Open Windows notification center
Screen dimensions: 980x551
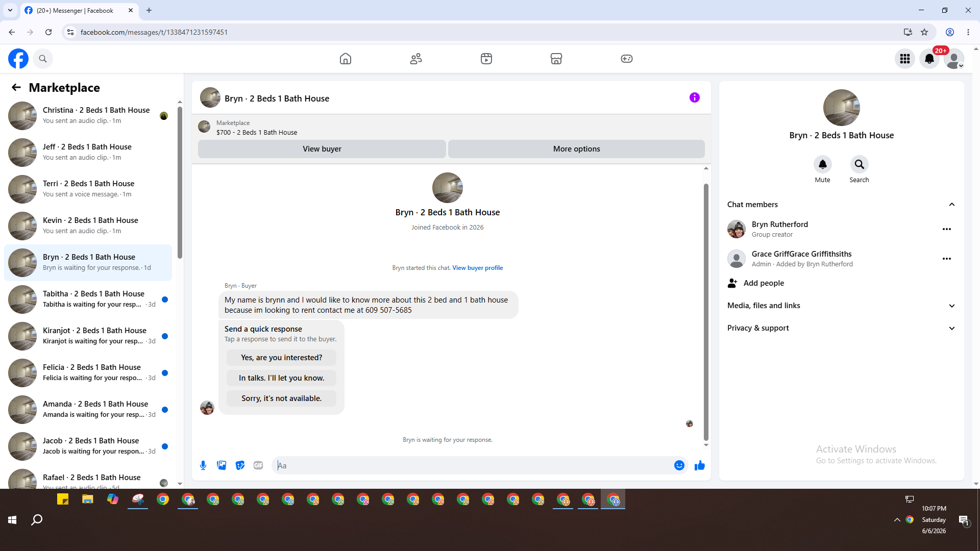[964, 520]
